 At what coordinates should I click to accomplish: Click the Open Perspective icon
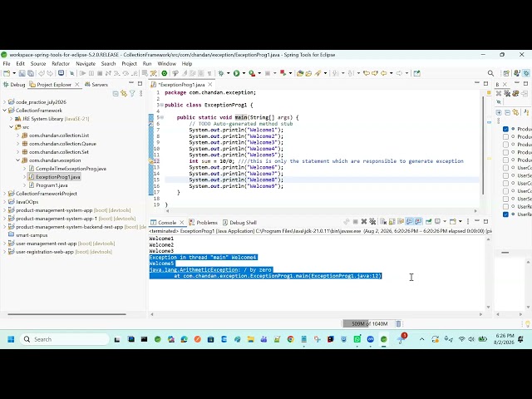(x=506, y=73)
